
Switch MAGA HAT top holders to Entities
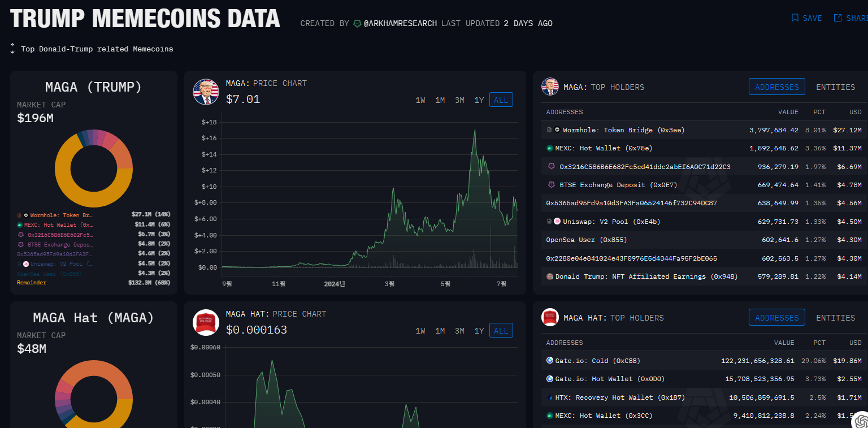tap(835, 318)
